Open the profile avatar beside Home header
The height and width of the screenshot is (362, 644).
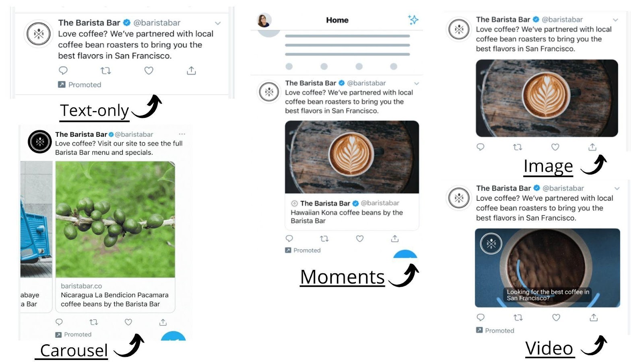[x=264, y=20]
